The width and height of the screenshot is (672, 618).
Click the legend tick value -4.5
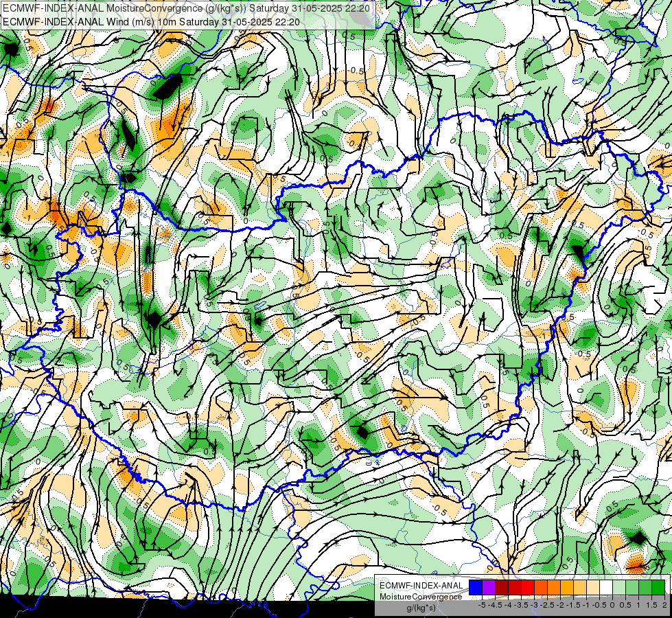point(496,605)
